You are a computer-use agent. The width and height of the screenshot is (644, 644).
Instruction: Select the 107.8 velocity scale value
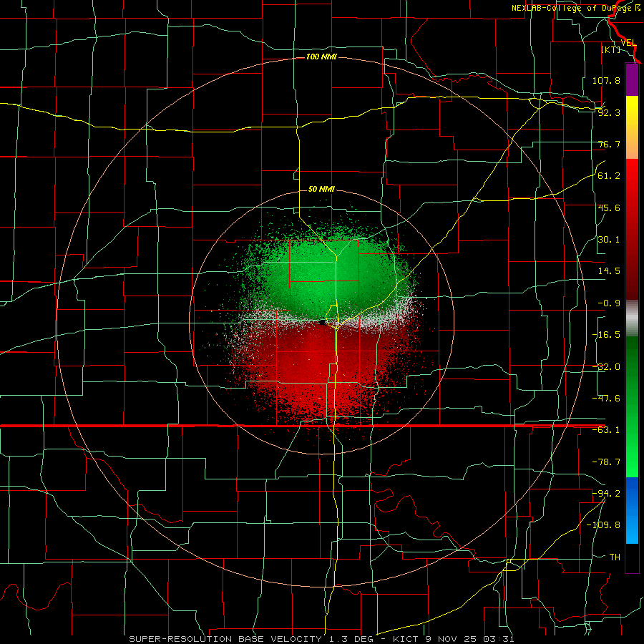606,80
